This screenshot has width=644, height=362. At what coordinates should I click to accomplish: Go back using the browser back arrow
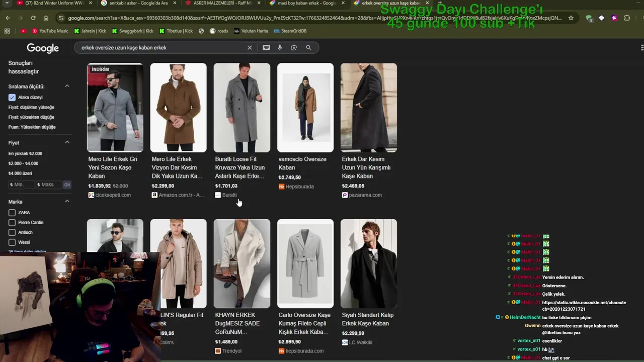tap(8, 18)
